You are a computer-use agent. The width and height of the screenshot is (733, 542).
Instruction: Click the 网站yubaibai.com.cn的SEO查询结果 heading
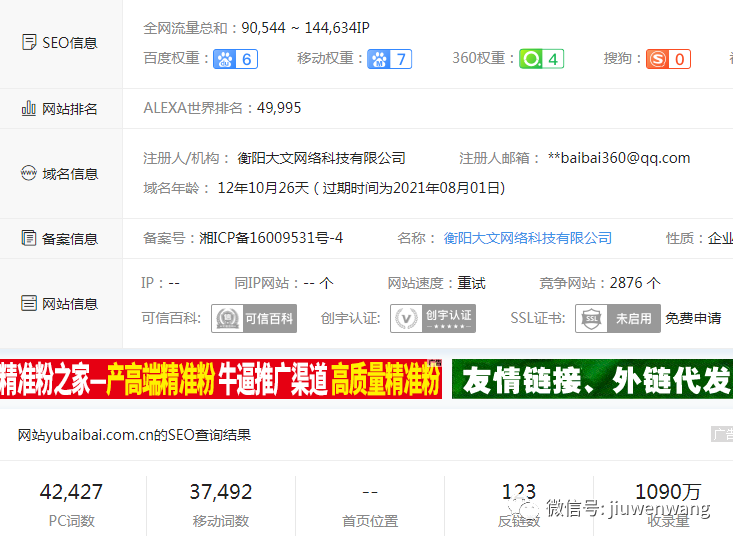tap(134, 435)
